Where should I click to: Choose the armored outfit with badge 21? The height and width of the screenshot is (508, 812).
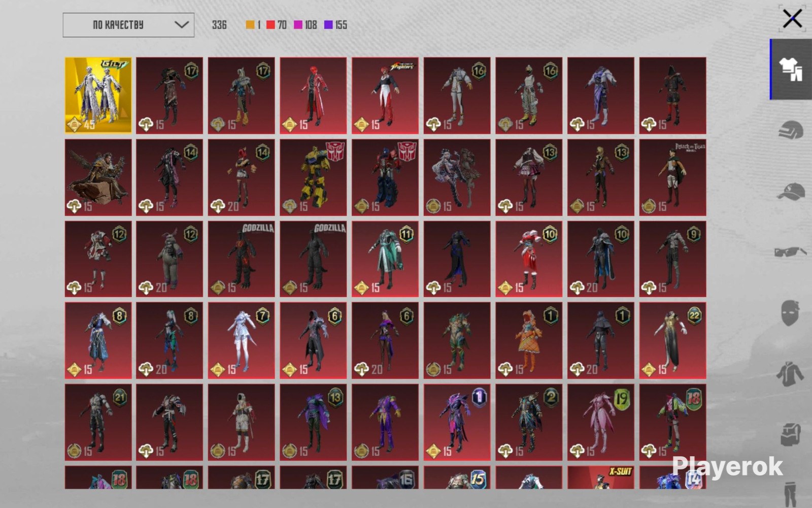[98, 422]
